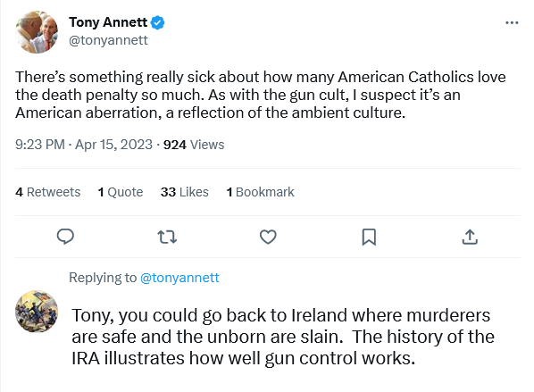534x392 pixels.
Task: Bookmark the tweet with ribbon icon
Action: pyautogui.click(x=369, y=237)
